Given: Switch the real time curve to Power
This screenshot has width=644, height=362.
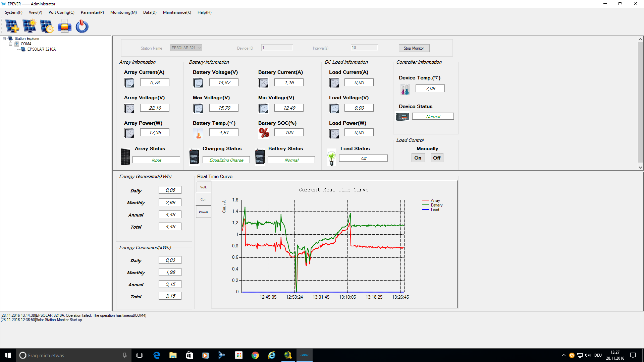Looking at the screenshot, I should (x=203, y=212).
